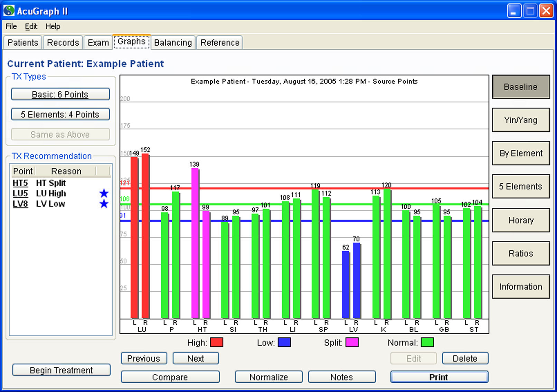This screenshot has width=557, height=392.
Task: Choose Basic: 6 Points treatment type
Action: pyautogui.click(x=60, y=94)
